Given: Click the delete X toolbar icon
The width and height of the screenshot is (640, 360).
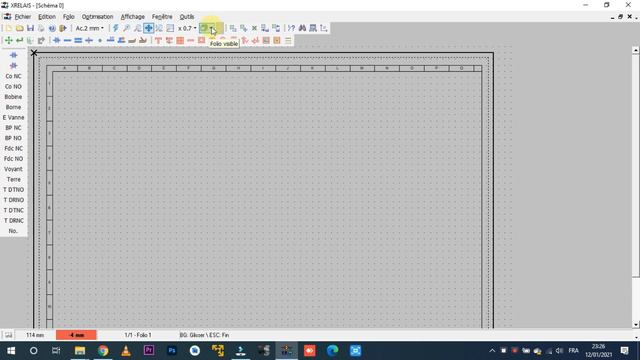Looking at the screenshot, I should (x=254, y=28).
